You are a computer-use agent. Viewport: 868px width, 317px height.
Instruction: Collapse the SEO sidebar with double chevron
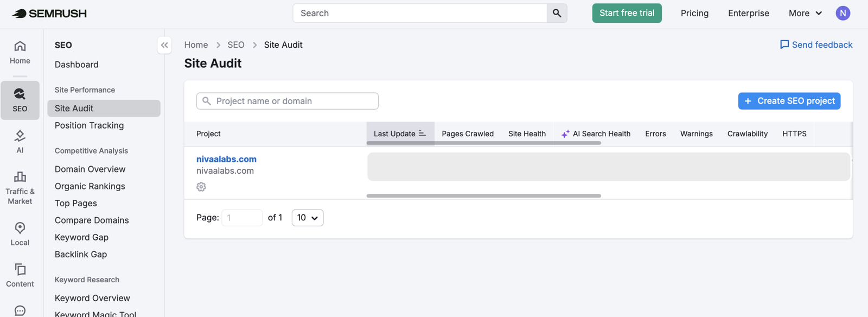tap(164, 45)
